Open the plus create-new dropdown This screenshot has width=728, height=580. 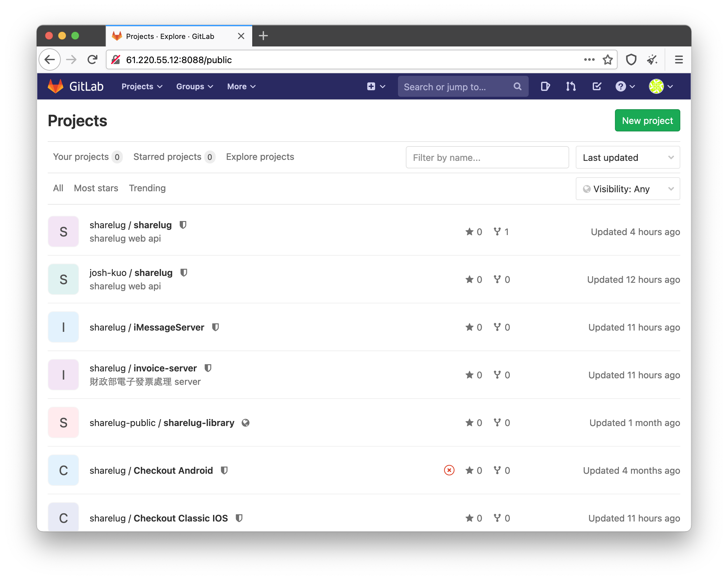coord(376,86)
